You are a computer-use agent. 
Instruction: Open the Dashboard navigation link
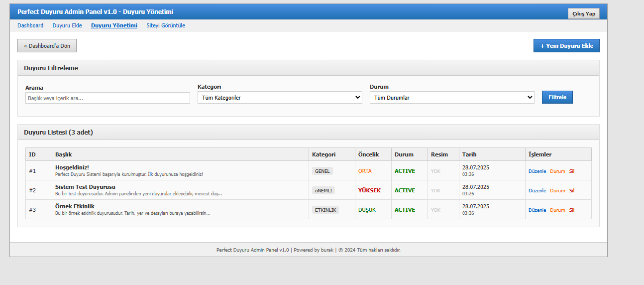30,25
